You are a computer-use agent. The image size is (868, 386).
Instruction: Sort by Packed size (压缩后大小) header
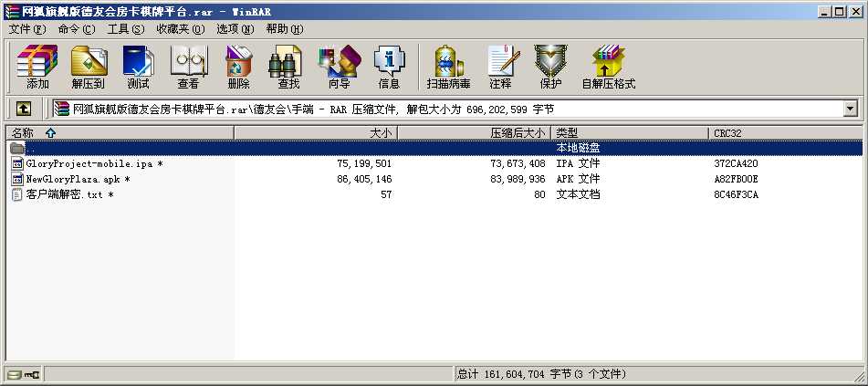pos(475,133)
